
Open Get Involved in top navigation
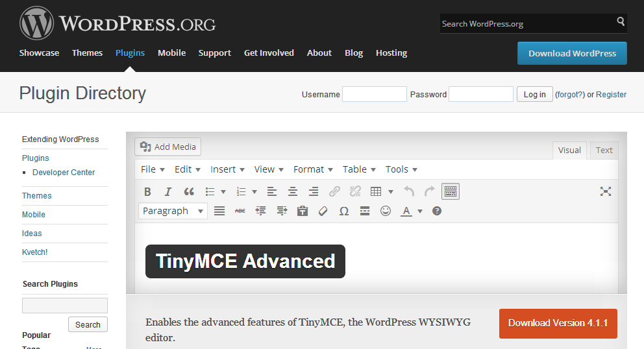pos(269,53)
